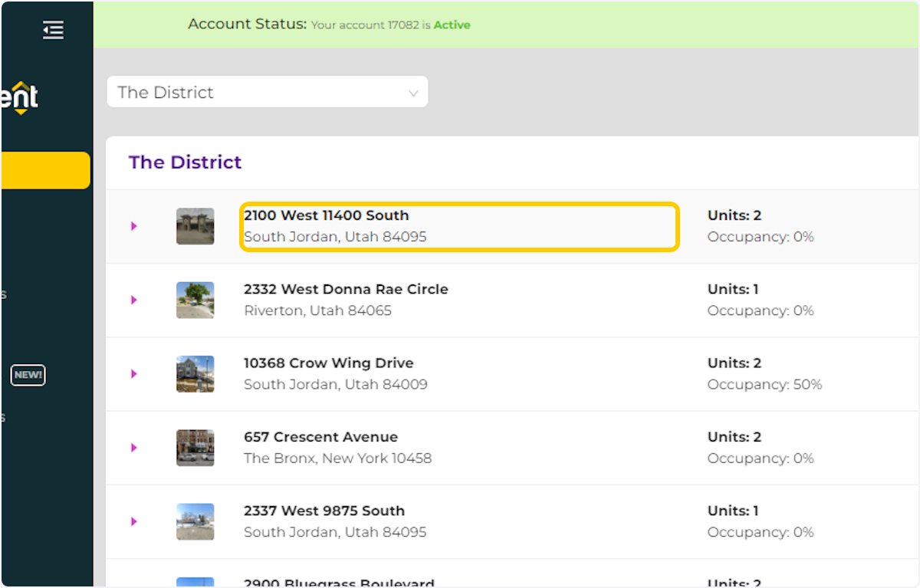Click the NEW! badge in the sidebar
Screen dimensions: 920x588
click(28, 374)
